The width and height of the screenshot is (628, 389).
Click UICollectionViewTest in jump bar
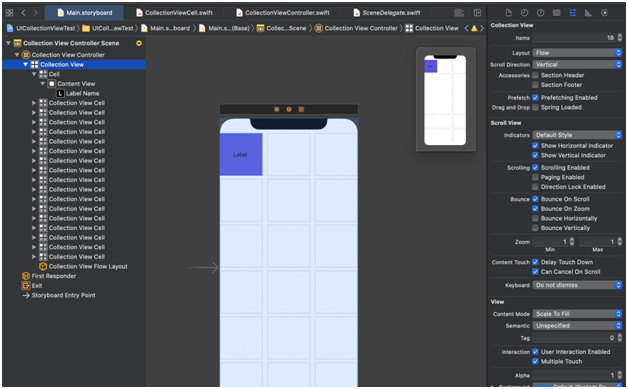pyautogui.click(x=41, y=28)
